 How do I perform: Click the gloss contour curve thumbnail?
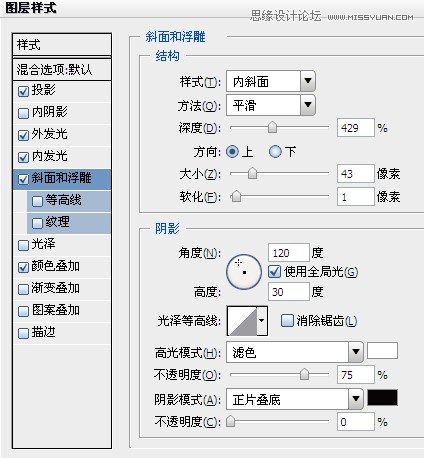coord(242,321)
